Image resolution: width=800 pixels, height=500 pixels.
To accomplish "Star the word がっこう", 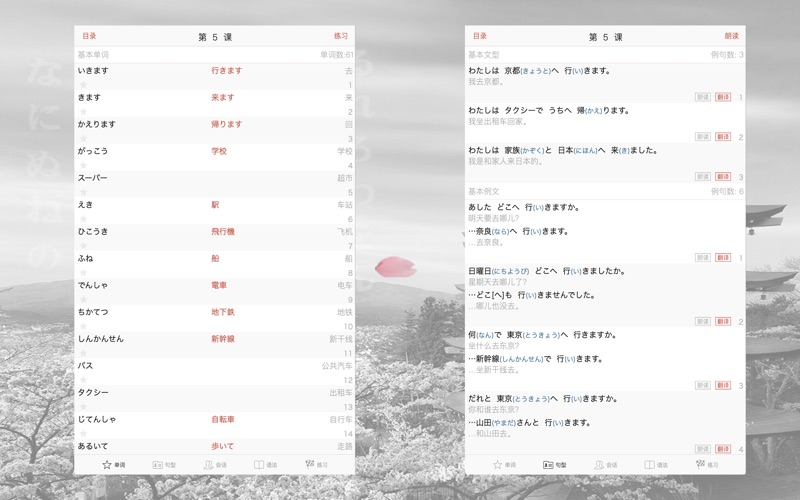I will [83, 165].
